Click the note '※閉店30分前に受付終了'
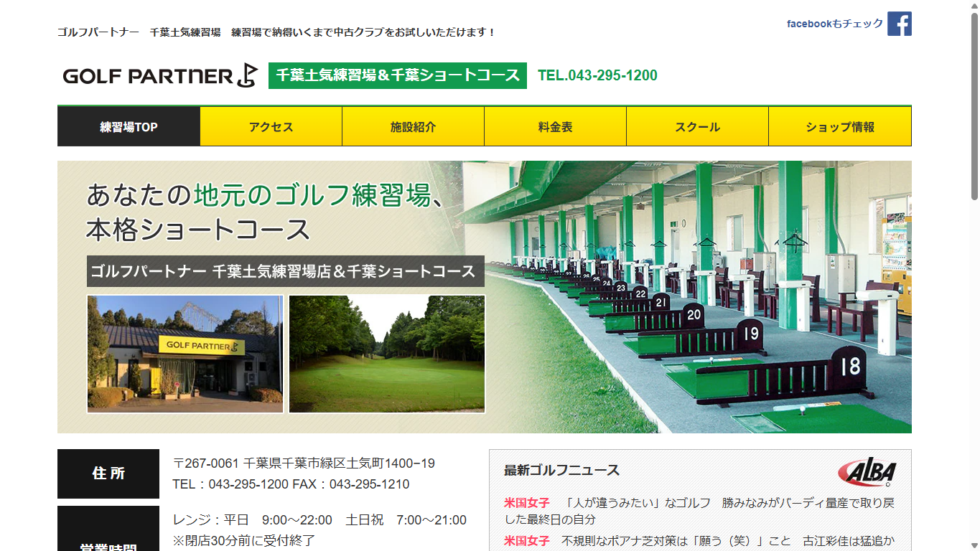 pos(244,540)
